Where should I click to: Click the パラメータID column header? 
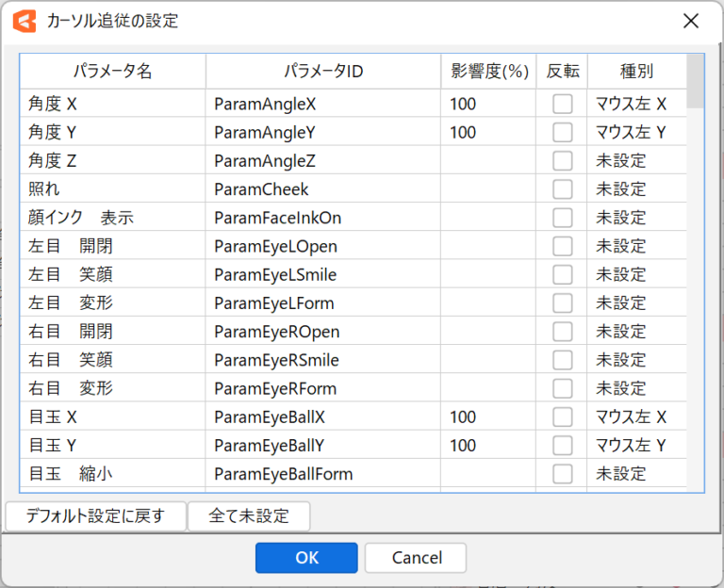(322, 72)
